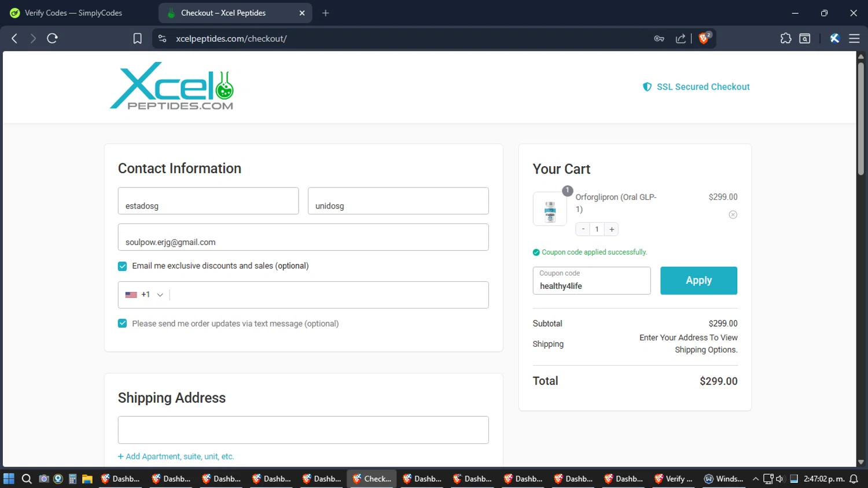Click the page scrollbar up arrow

click(x=860, y=56)
